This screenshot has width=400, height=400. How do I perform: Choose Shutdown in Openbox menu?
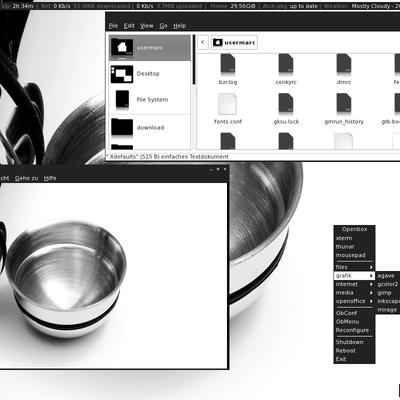355,342
